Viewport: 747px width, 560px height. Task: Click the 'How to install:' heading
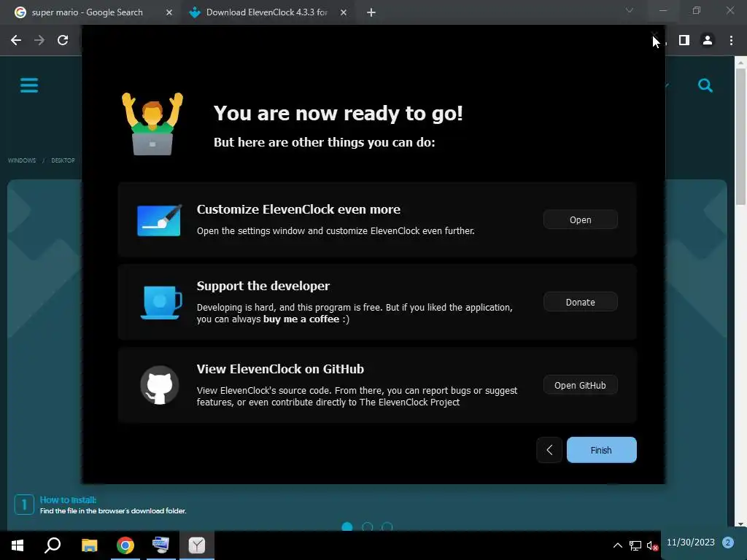pyautogui.click(x=68, y=500)
